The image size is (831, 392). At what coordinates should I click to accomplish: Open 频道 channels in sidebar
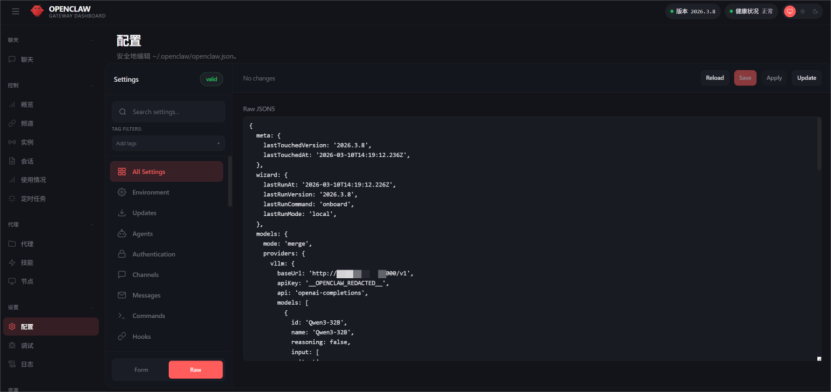[51, 123]
